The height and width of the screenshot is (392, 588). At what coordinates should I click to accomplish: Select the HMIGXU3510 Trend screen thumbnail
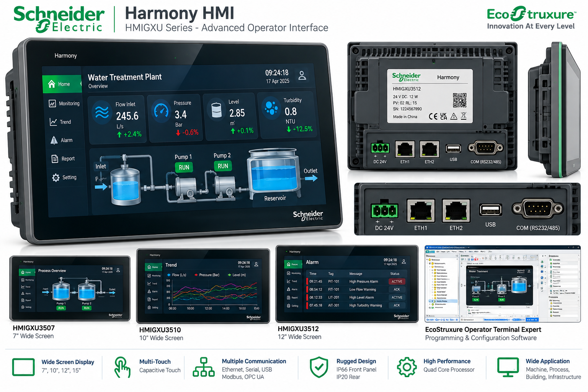click(203, 286)
